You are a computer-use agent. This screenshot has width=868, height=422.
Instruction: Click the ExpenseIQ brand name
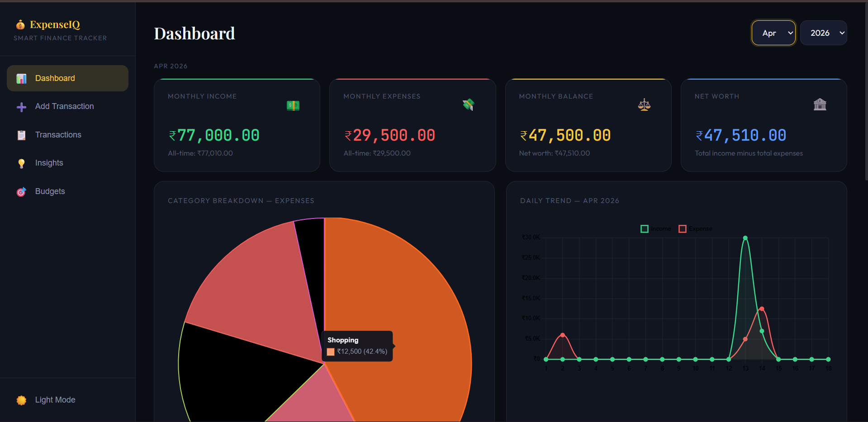[x=55, y=24]
